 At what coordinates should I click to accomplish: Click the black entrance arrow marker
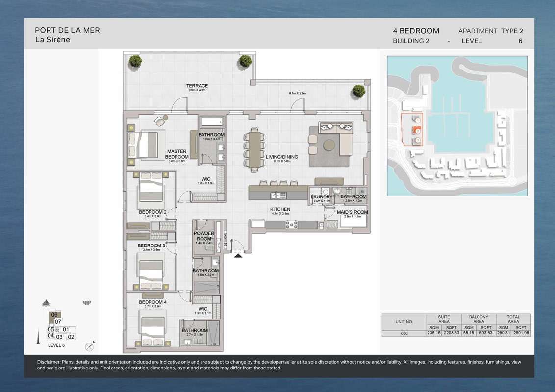click(x=238, y=255)
